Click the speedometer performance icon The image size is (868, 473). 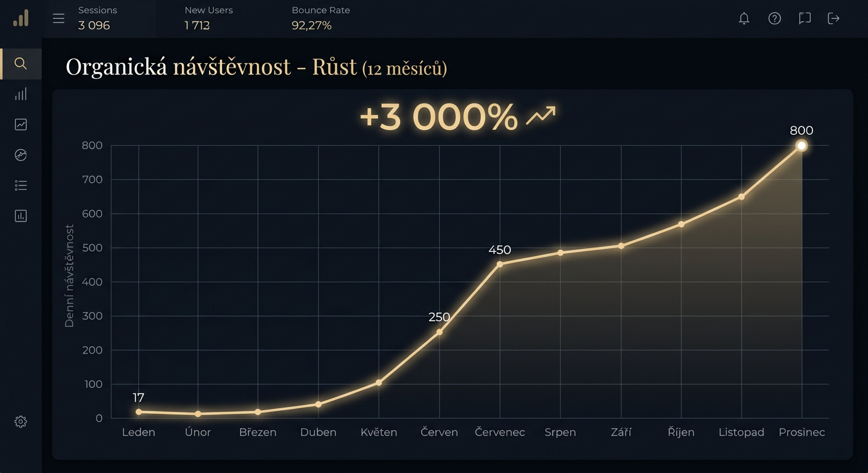[20, 155]
